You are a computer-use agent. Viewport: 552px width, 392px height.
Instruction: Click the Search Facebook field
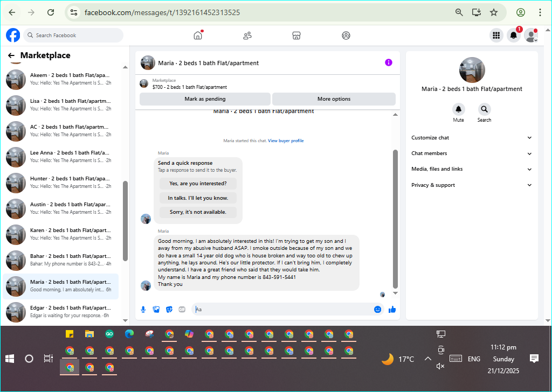coord(73,36)
